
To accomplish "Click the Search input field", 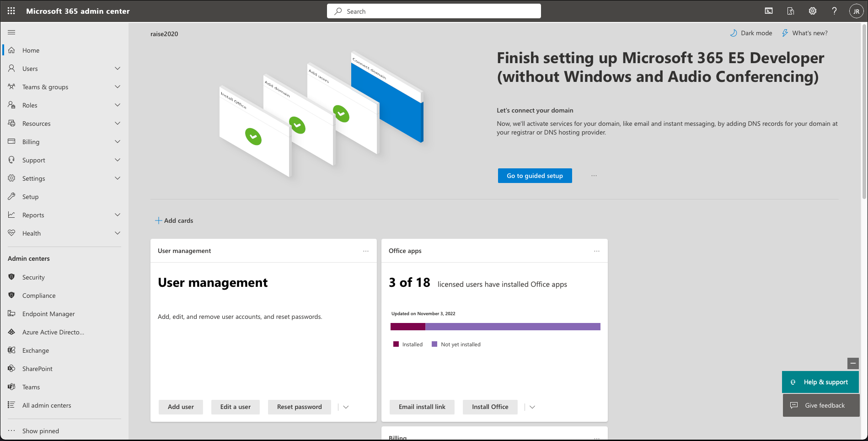I will point(434,11).
